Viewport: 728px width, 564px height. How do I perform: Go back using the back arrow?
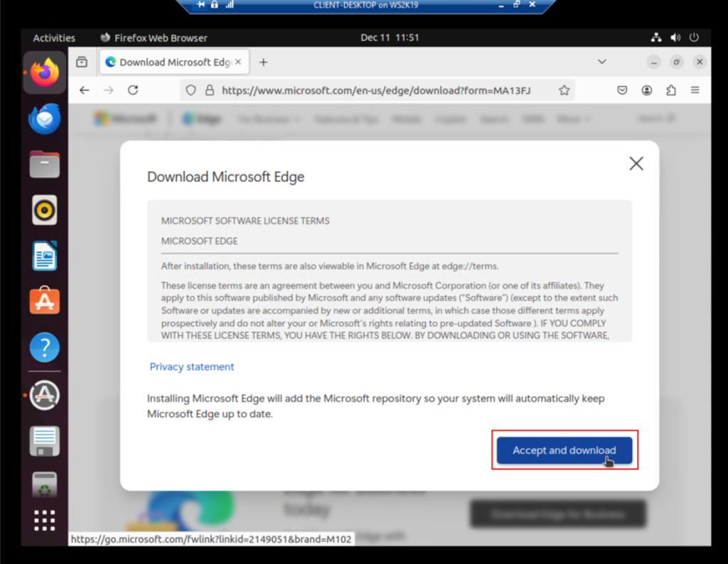pos(85,90)
